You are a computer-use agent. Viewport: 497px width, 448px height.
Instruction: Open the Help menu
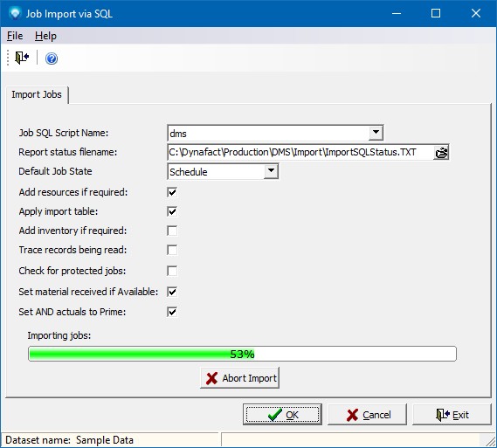coord(45,36)
